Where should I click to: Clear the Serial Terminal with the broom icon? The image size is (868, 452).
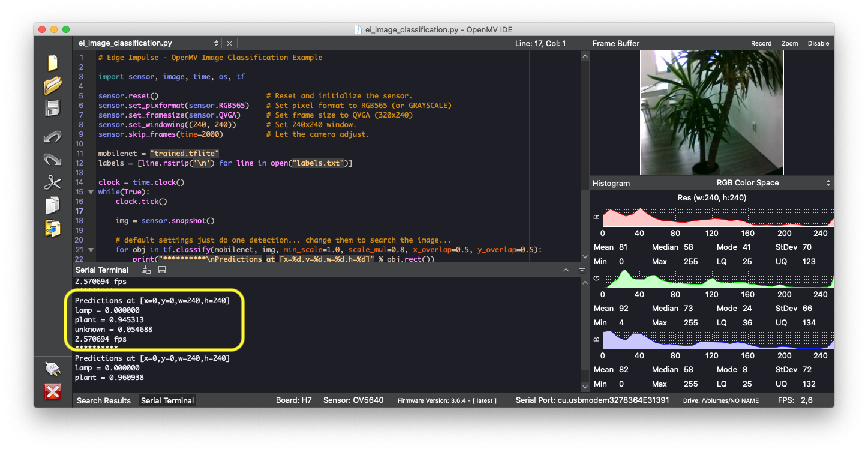[x=146, y=270]
